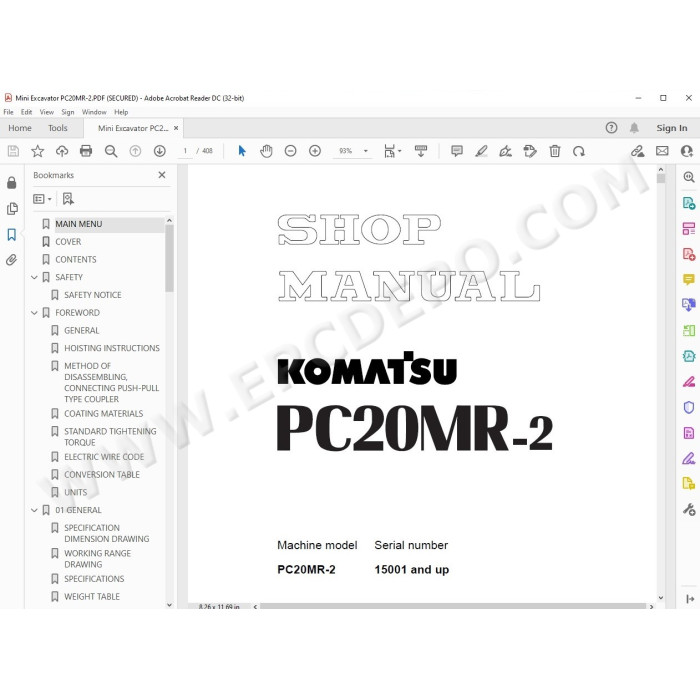Open bookmark options menu dropdown
Screen dimensions: 700x700
[x=42, y=199]
